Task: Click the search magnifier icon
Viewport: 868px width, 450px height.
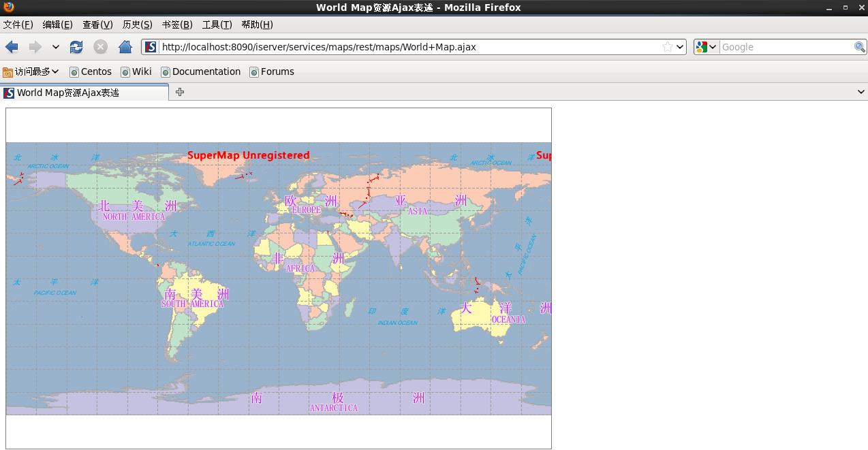Action: click(860, 47)
